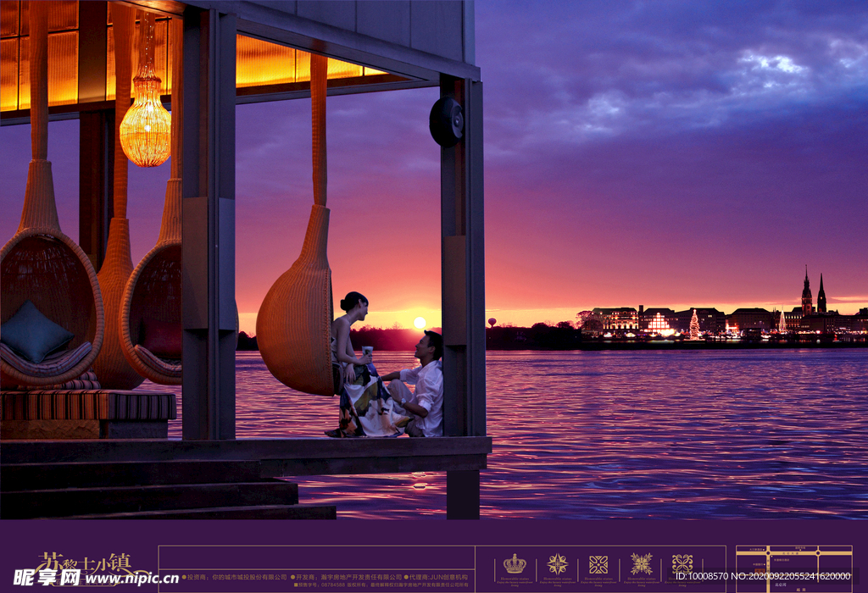This screenshot has height=593, width=868.
Task: Click the striped bench cushion on the deck
Action: coord(87,405)
